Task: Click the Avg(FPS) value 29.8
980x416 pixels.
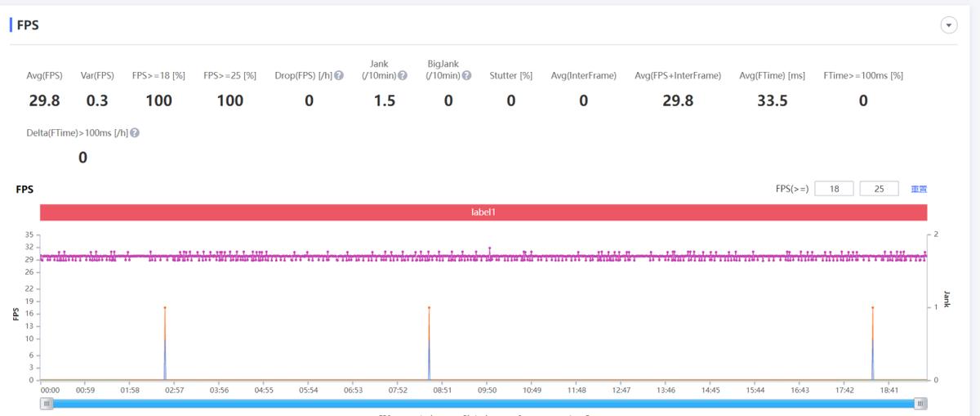Action: (x=44, y=101)
